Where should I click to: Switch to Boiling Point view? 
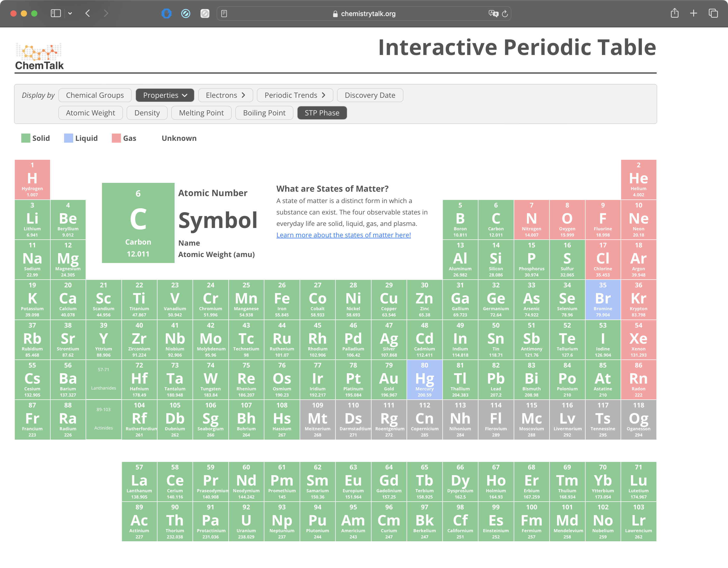pos(264,113)
